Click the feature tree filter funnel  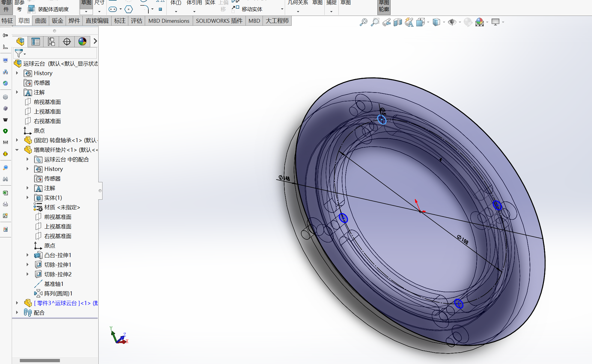[x=19, y=53]
